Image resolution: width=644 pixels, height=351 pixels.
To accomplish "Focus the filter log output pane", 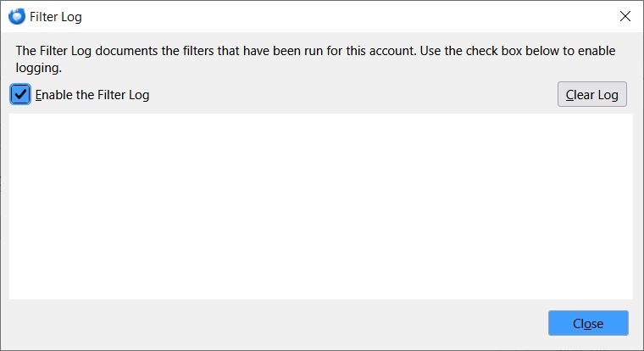I will [321, 206].
